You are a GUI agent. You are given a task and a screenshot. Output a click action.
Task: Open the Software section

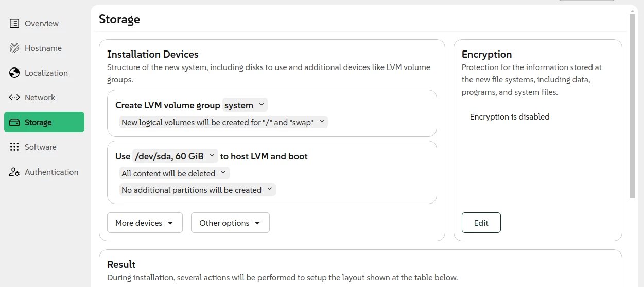pyautogui.click(x=40, y=147)
